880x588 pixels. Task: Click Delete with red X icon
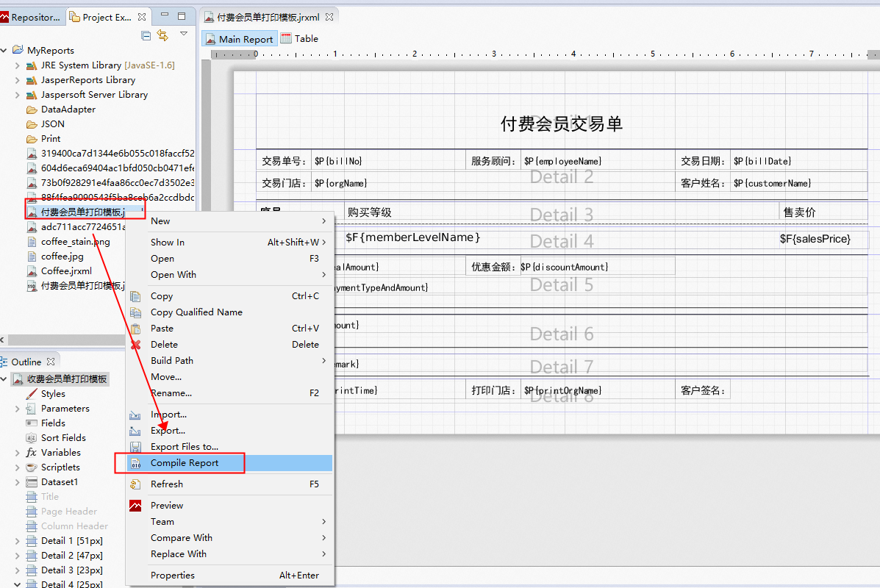coord(230,345)
